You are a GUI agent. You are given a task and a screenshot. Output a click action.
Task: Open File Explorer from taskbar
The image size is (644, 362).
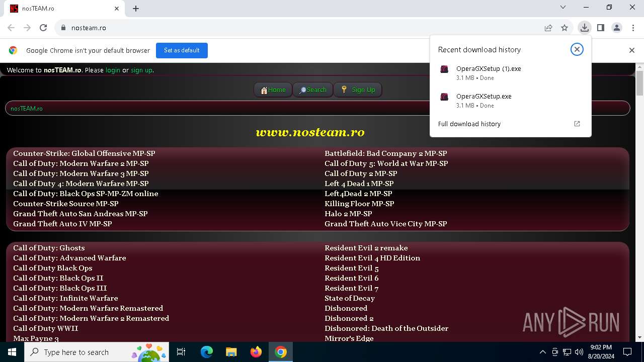coord(231,352)
